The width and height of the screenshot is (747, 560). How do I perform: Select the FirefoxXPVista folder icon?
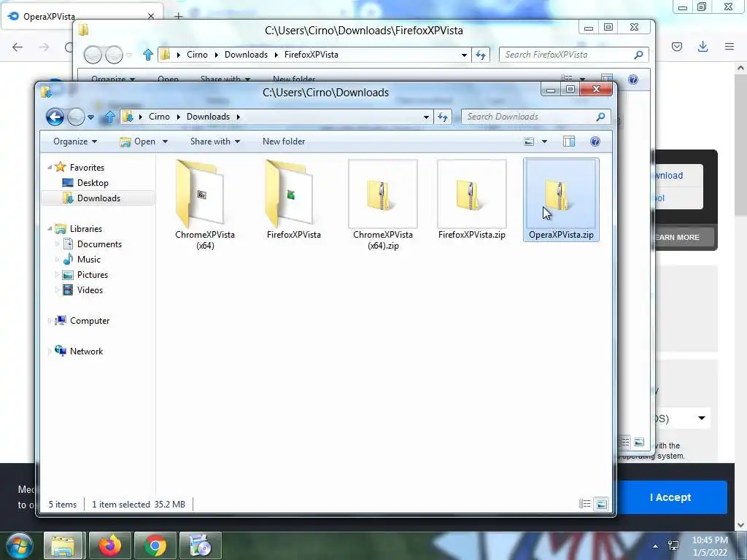tap(290, 192)
